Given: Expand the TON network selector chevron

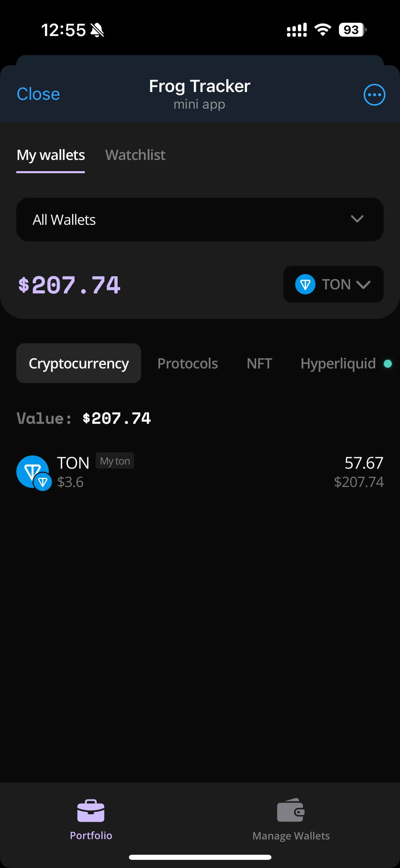Looking at the screenshot, I should click(x=363, y=285).
